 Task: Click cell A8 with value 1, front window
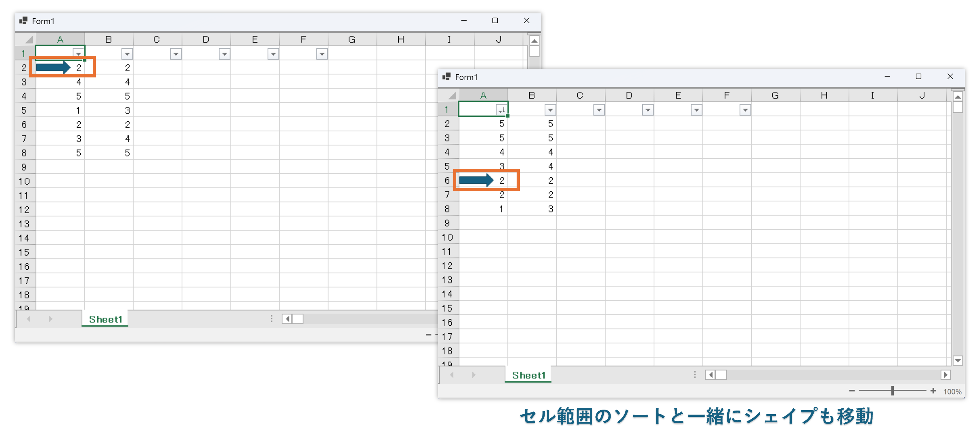483,209
